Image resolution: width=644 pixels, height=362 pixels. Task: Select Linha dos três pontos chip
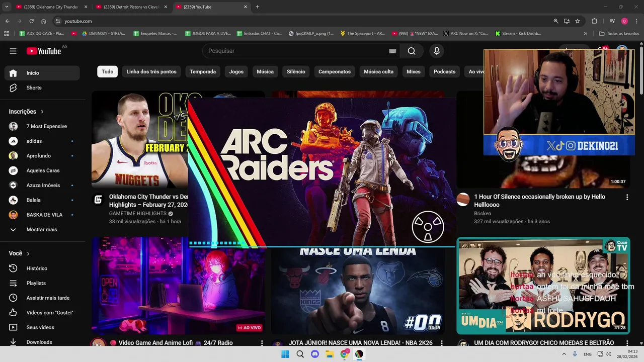point(151,71)
